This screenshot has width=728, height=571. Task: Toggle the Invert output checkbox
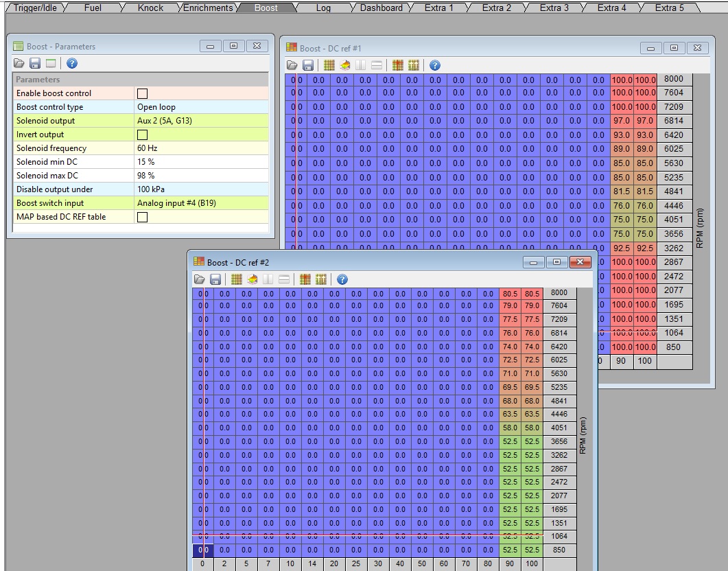click(x=143, y=135)
